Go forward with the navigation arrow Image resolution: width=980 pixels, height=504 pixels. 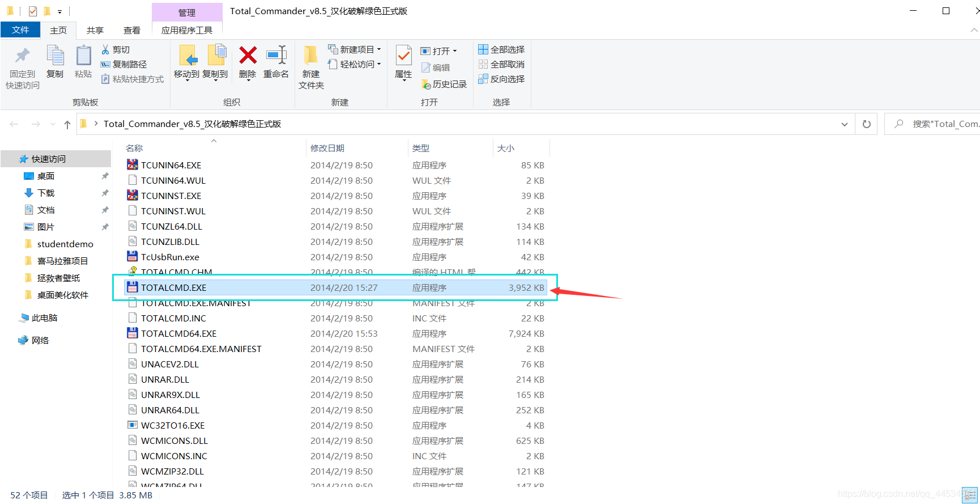pyautogui.click(x=36, y=124)
